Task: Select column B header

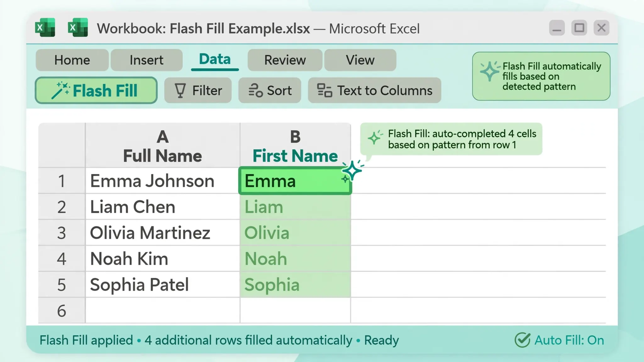Action: point(295,145)
